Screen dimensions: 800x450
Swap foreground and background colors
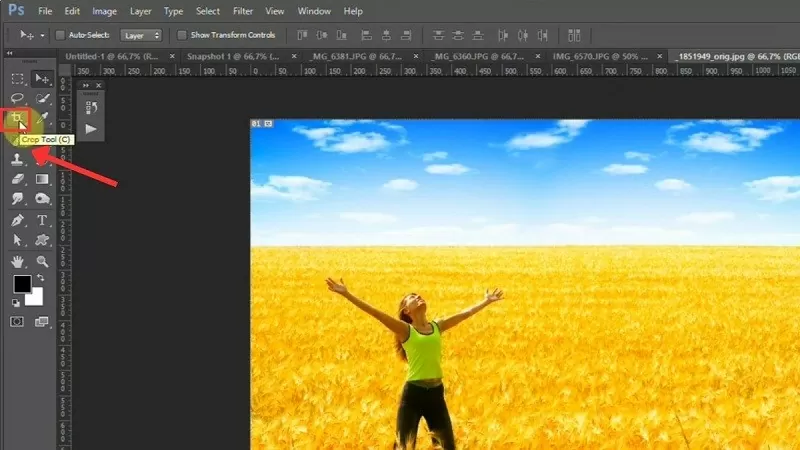[x=40, y=278]
